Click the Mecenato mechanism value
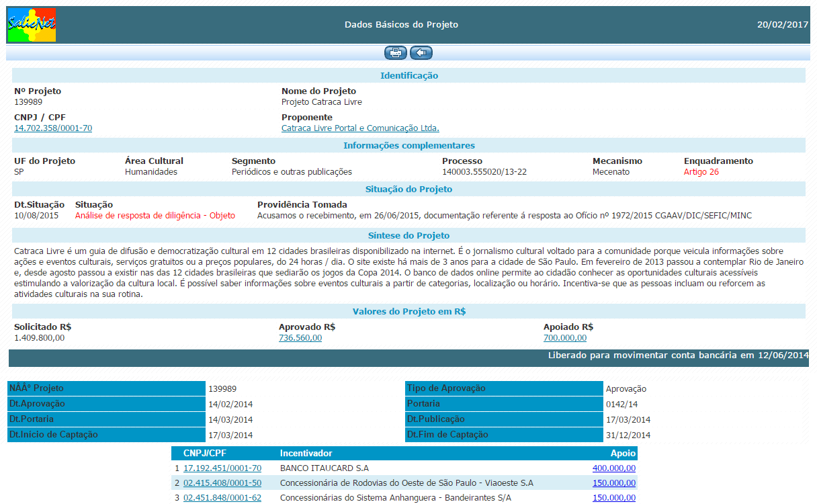Viewport: 817px width, 504px height. click(611, 172)
